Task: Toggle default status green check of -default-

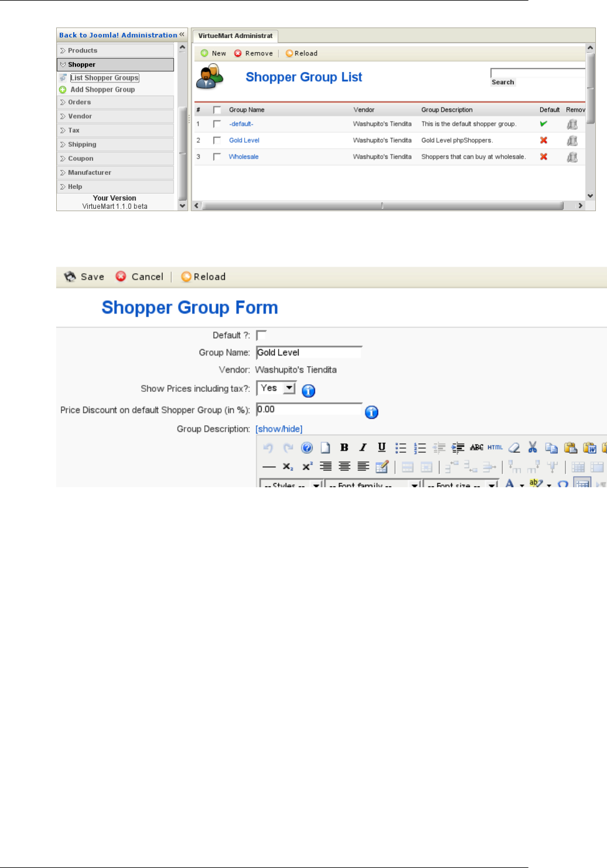Action: [x=544, y=123]
